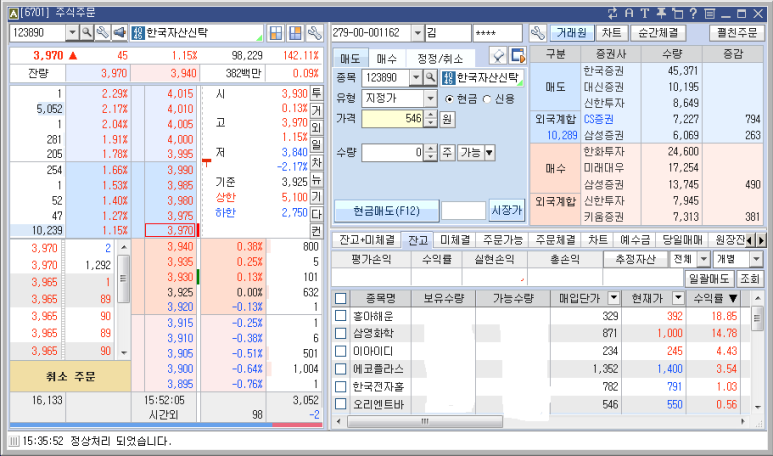Click the order settings icon right of the eraser
The image size is (773, 456).
tap(518, 55)
